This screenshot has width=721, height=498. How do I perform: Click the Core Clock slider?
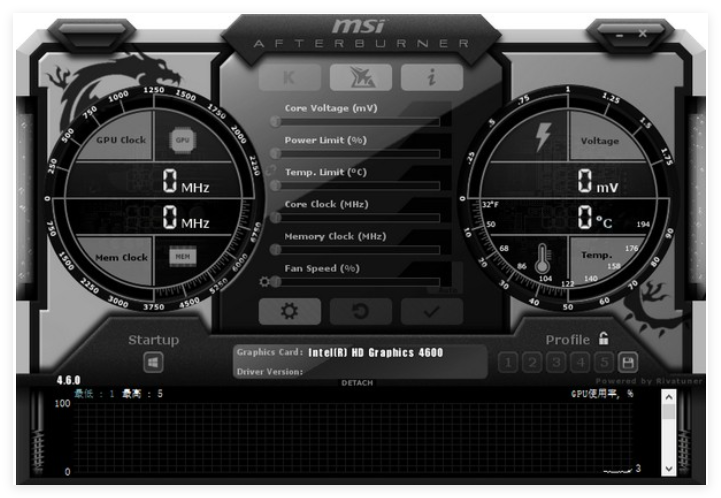(355, 218)
